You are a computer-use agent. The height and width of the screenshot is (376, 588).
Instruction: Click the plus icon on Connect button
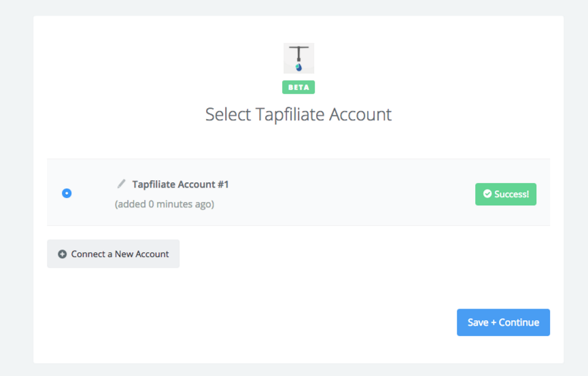point(63,254)
